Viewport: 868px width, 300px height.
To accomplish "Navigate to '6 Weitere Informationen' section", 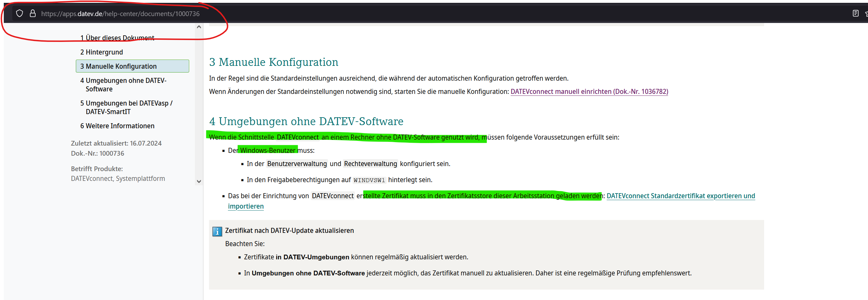I will [117, 126].
